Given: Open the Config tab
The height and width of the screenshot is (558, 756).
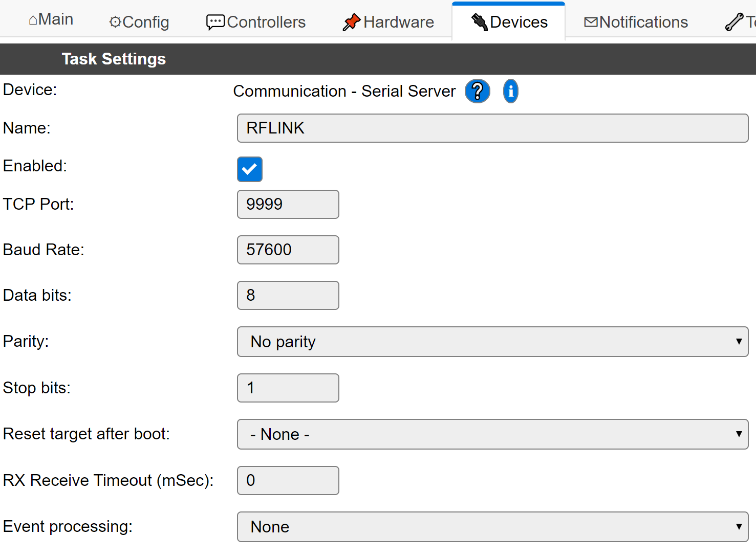Looking at the screenshot, I should coord(139,22).
